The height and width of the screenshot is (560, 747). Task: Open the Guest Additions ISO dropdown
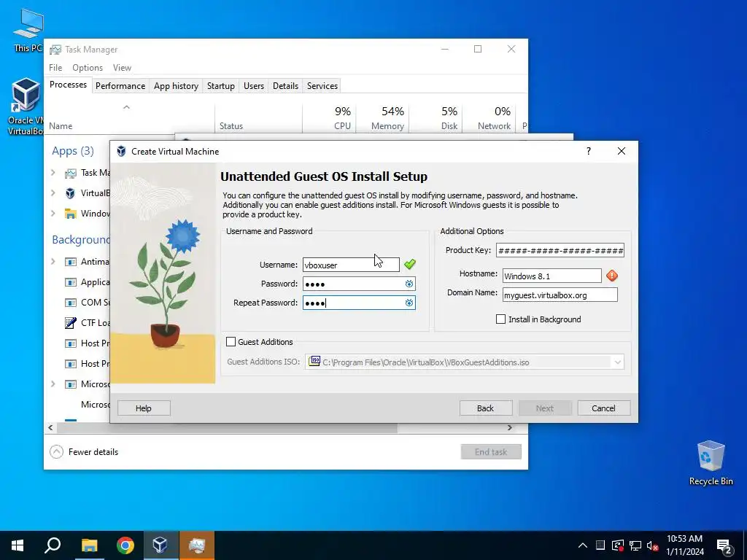[617, 362]
